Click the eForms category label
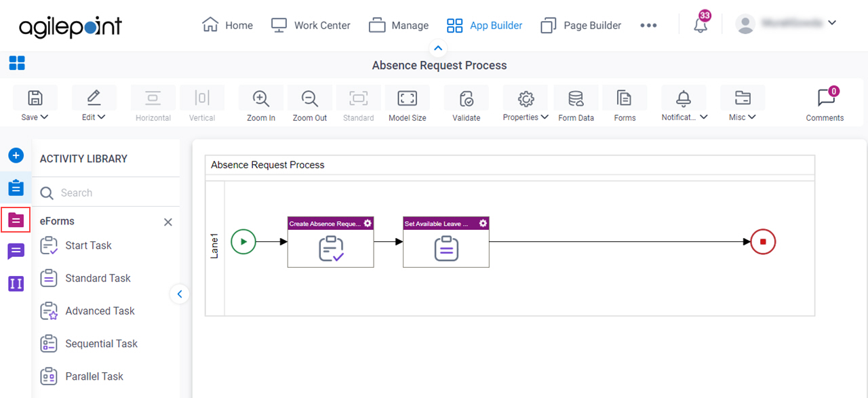The width and height of the screenshot is (868, 398). [x=57, y=221]
